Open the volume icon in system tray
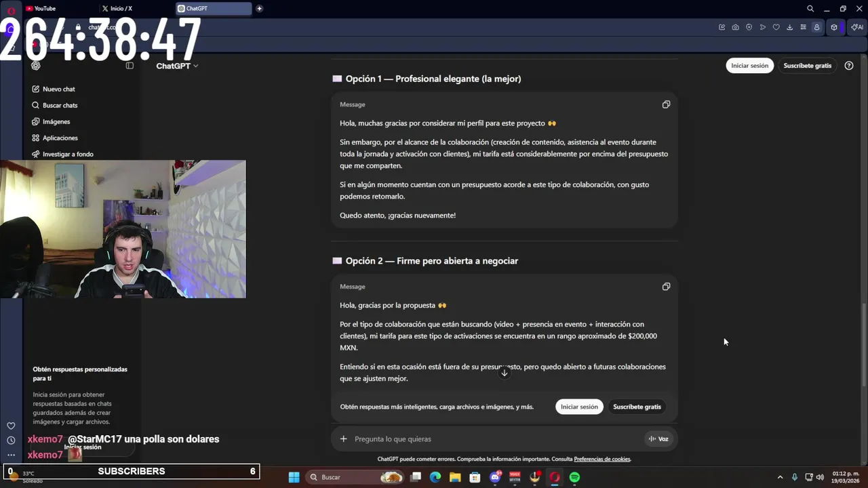Image resolution: width=868 pixels, height=488 pixels. (821, 477)
